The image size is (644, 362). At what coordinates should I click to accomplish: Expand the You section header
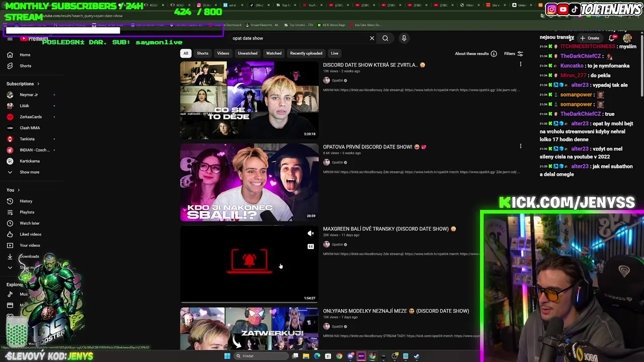pyautogui.click(x=14, y=190)
